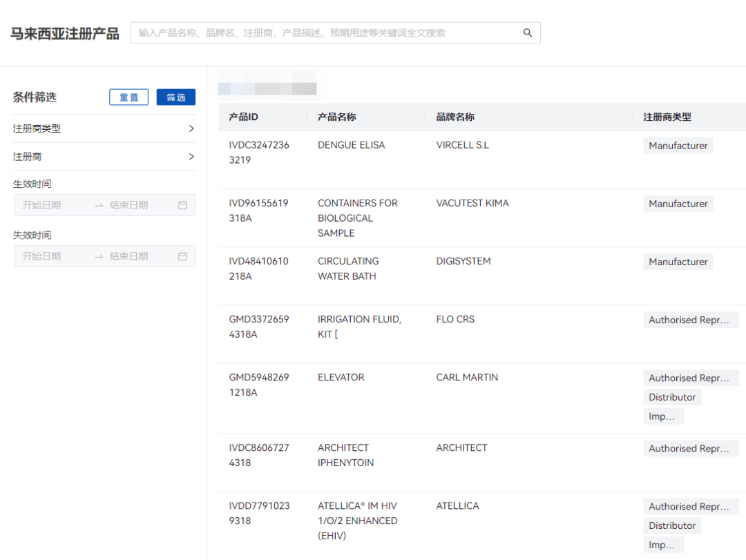Select product ID IVD48410610218A

click(259, 269)
